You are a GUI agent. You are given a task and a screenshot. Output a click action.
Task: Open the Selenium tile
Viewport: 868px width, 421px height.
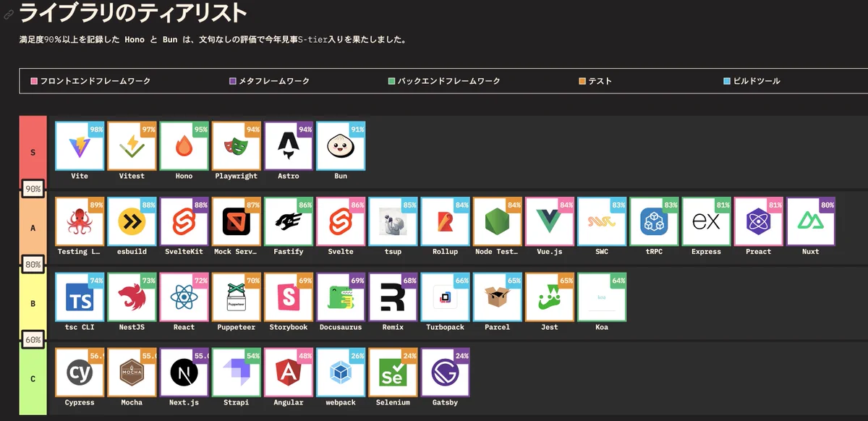[393, 373]
